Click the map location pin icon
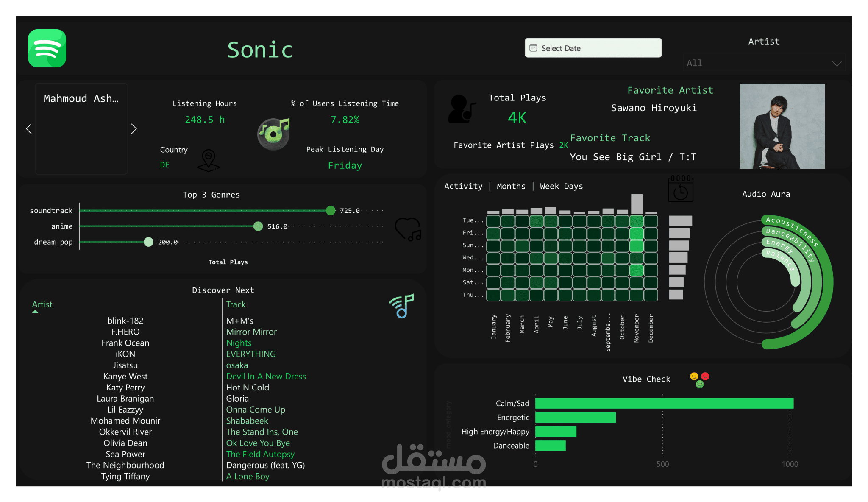868x502 pixels. 208,160
